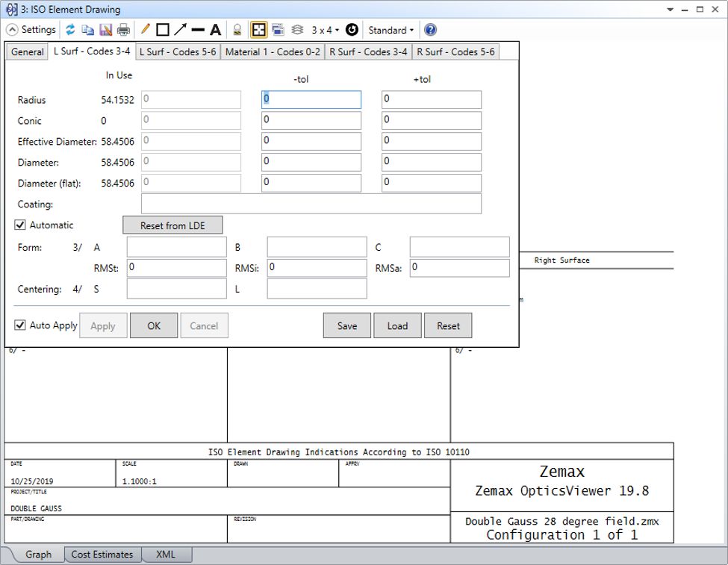Click the Reset from LDE button
Viewport: 728px width, 565px height.
pyautogui.click(x=172, y=225)
